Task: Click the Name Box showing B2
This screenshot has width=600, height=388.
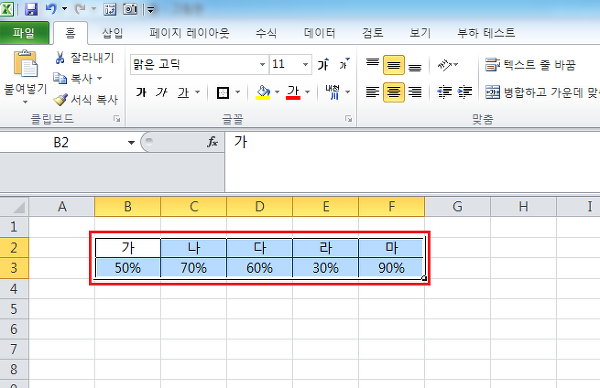Action: pyautogui.click(x=61, y=142)
